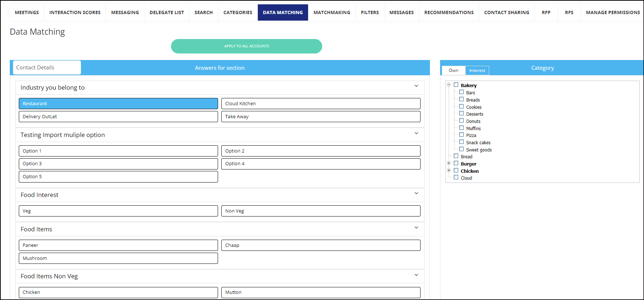644x300 pixels.
Task: Choose the Non Veg answer option
Action: (320, 211)
